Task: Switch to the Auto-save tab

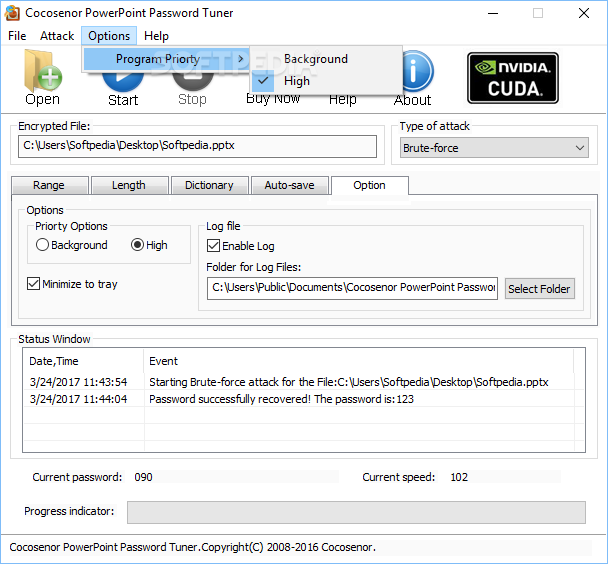Action: point(289,185)
